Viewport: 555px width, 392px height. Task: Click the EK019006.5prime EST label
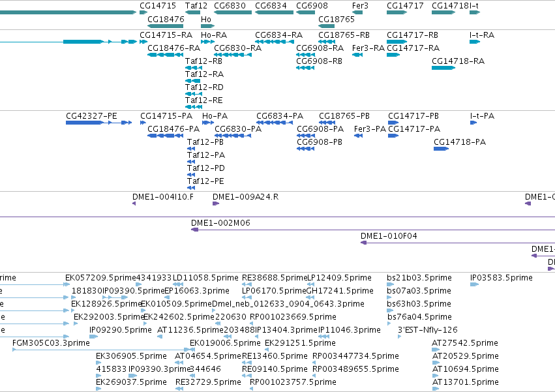click(225, 343)
